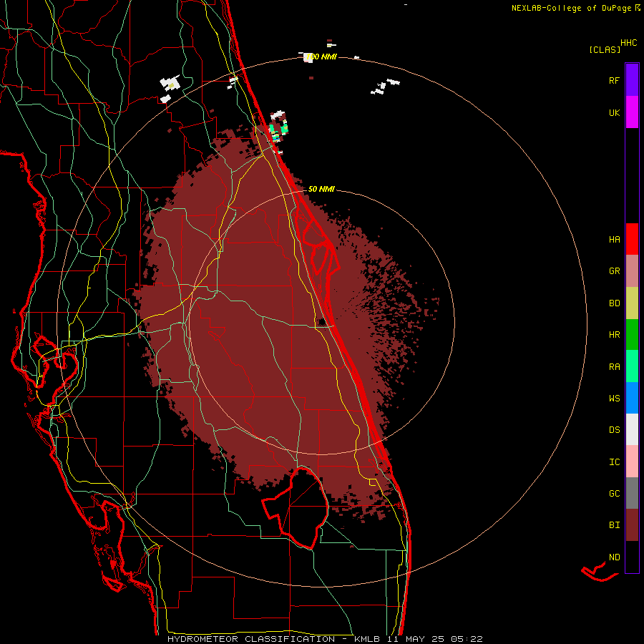The width and height of the screenshot is (644, 644).
Task: Click the BI dark-red legend swatch
Action: (632, 525)
